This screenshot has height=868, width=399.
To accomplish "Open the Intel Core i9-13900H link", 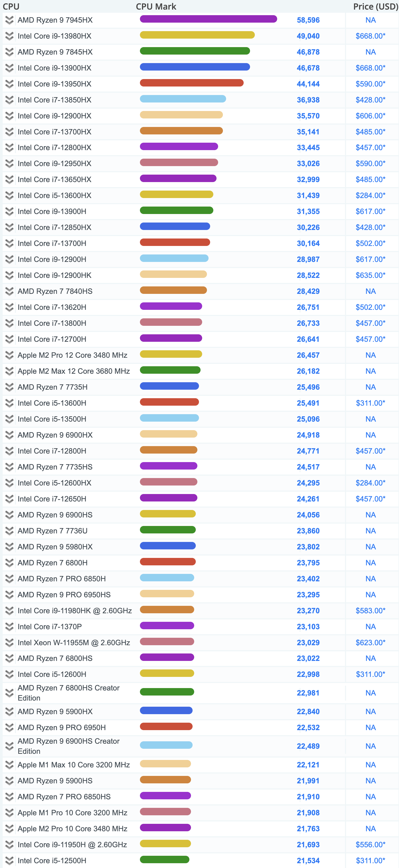I will tap(52, 212).
